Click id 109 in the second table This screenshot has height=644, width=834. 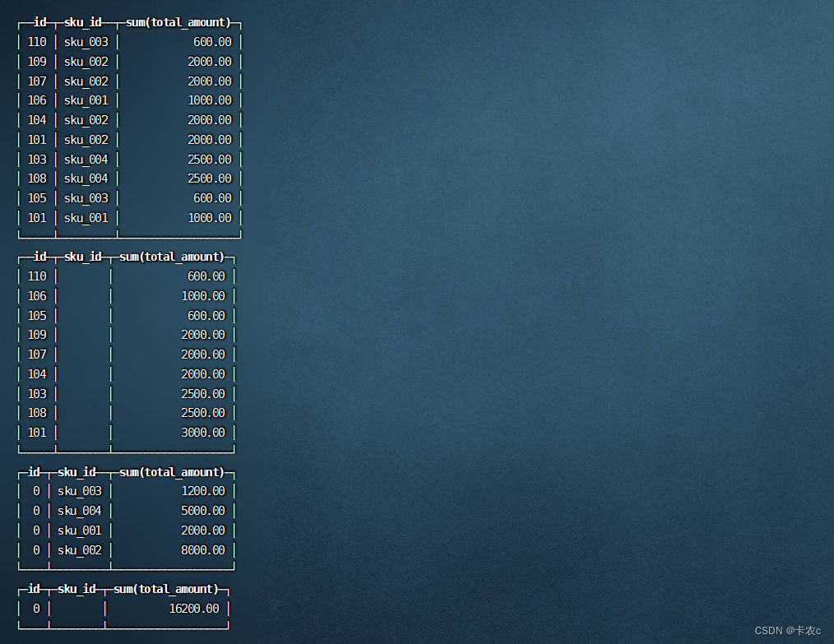[37, 335]
